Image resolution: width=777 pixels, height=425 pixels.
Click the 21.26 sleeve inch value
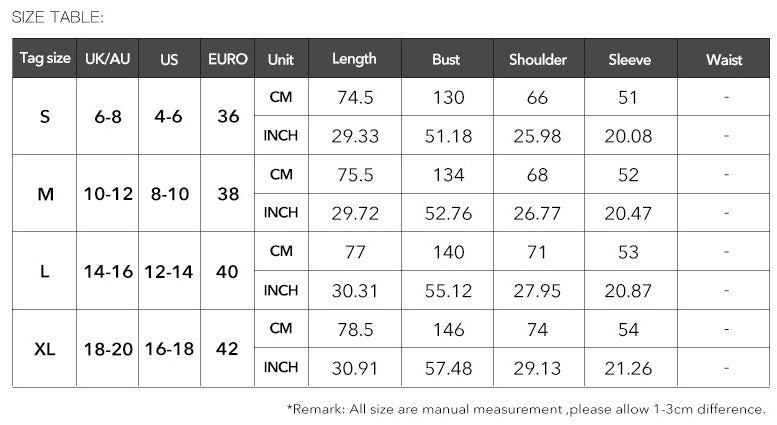629,368
